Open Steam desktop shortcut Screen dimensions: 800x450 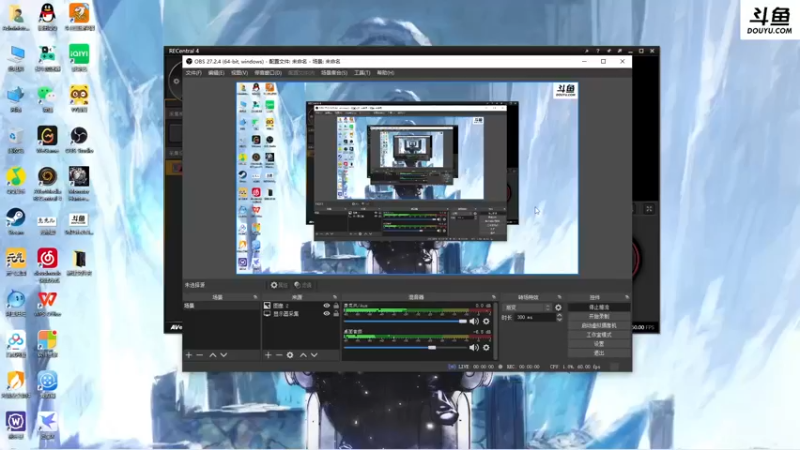(16, 221)
